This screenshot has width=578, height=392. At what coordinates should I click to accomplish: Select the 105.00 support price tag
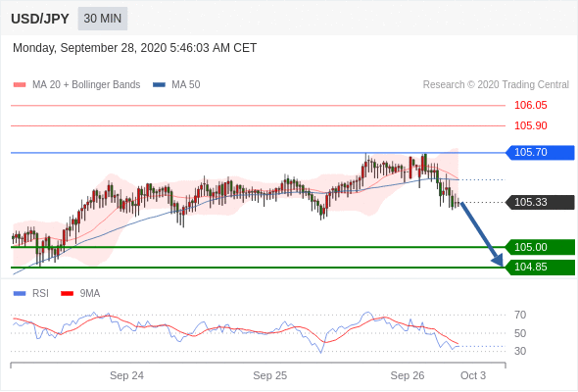coord(540,247)
